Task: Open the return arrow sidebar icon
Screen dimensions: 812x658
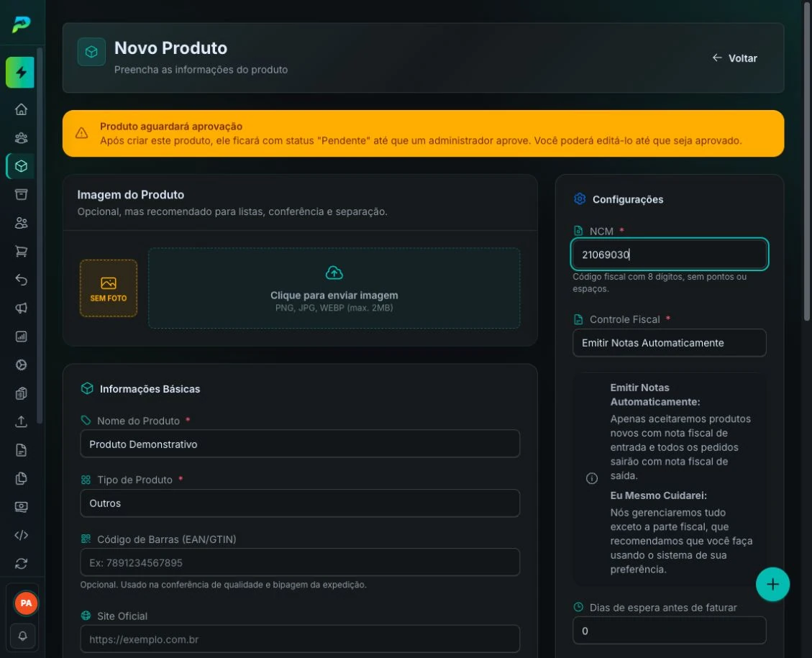Action: point(22,280)
